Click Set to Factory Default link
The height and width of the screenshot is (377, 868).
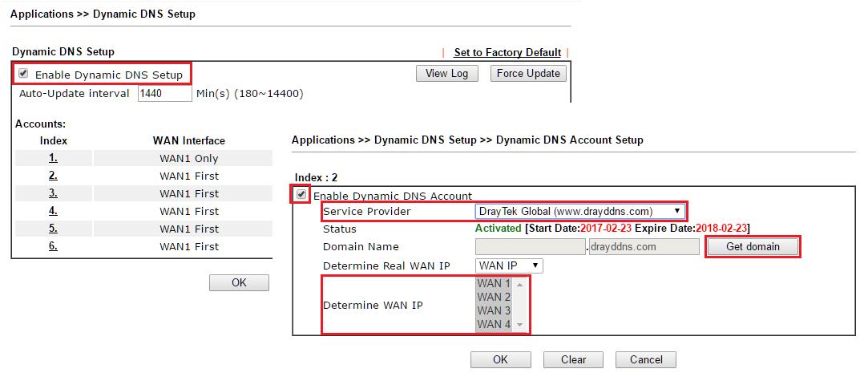point(507,52)
